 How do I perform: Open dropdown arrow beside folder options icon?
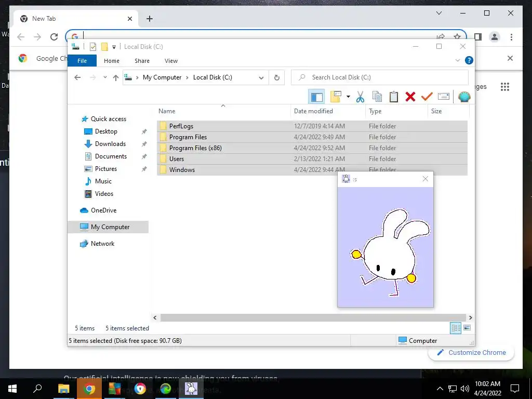pos(348,97)
